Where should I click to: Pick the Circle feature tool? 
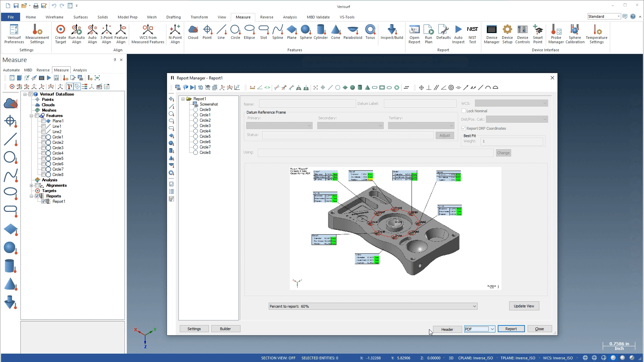pyautogui.click(x=235, y=32)
